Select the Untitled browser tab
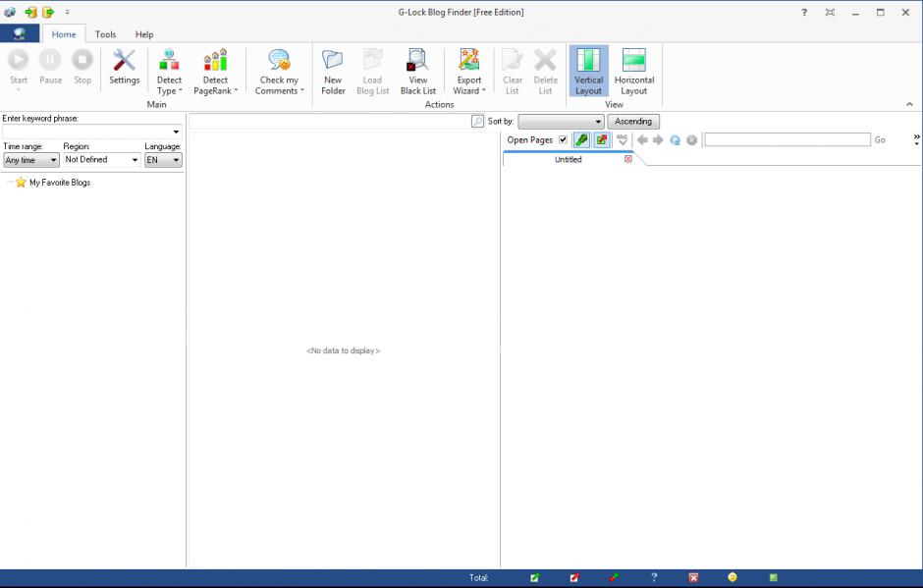Viewport: 923px width, 588px height. click(x=569, y=159)
